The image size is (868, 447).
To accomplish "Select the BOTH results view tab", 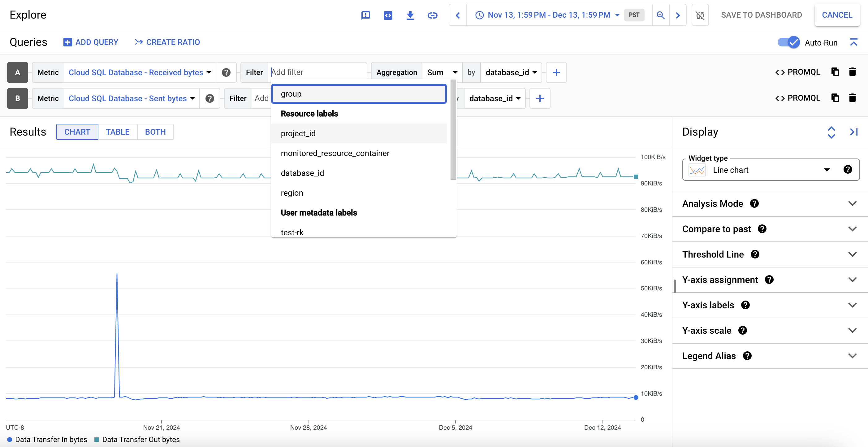I will click(x=155, y=132).
